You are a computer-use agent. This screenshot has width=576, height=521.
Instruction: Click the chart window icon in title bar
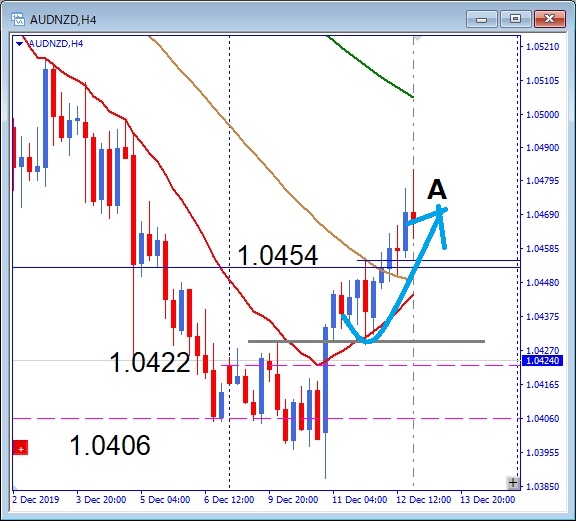click(x=17, y=19)
